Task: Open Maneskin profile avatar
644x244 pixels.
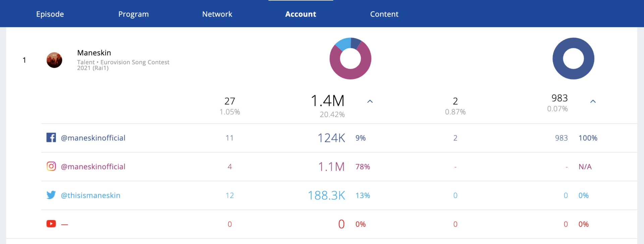Action: (54, 60)
